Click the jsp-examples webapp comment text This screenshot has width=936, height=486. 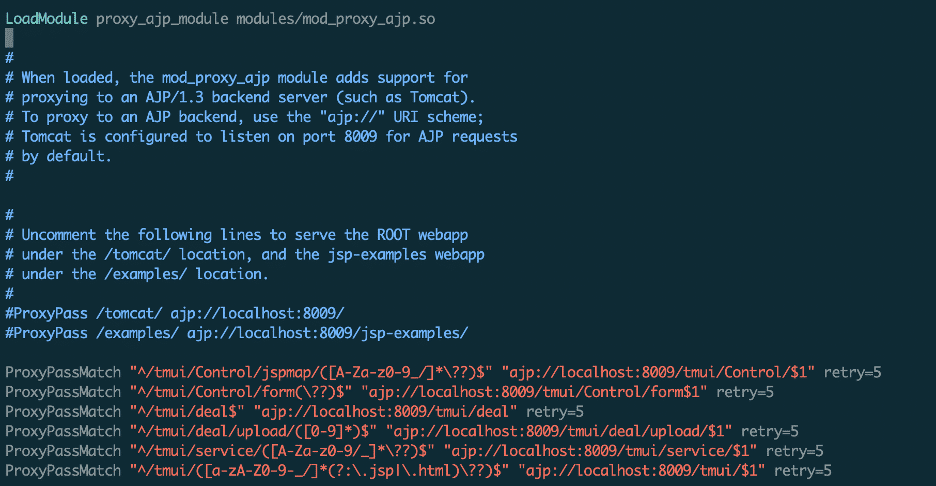click(x=406, y=254)
